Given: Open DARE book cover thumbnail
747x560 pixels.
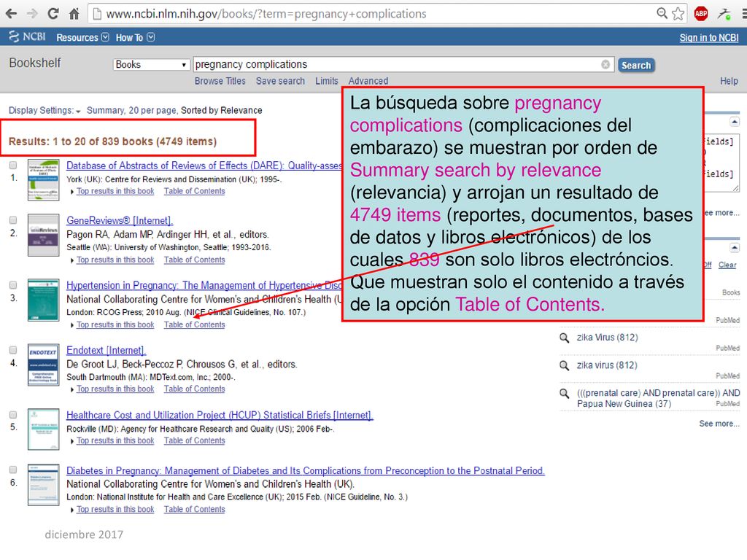Looking at the screenshot, I should click(43, 179).
